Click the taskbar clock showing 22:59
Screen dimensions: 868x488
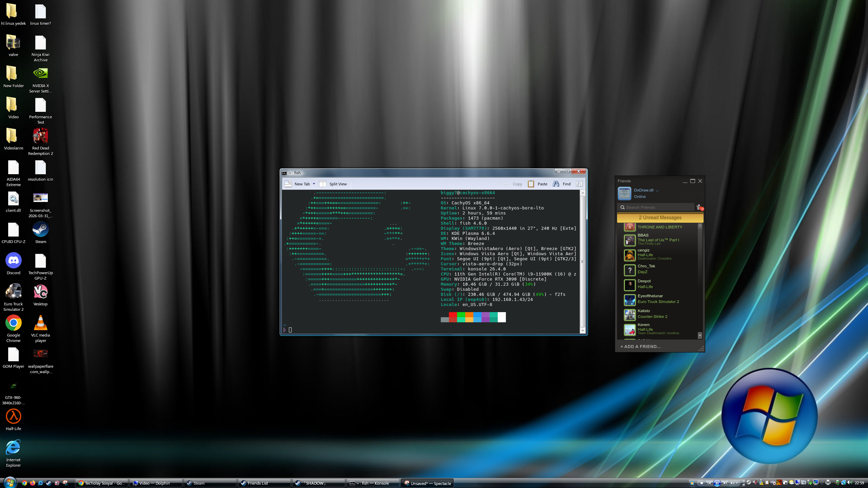(x=860, y=483)
